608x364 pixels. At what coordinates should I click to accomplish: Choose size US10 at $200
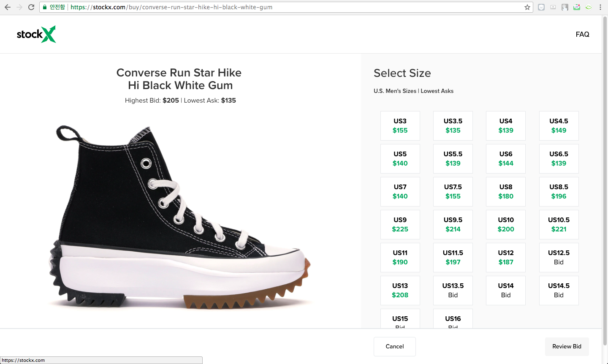click(506, 225)
